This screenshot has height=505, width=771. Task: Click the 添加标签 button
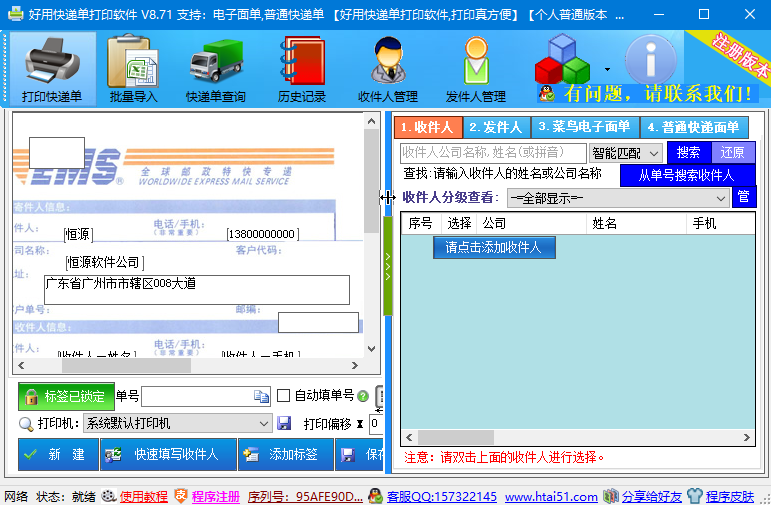286,454
